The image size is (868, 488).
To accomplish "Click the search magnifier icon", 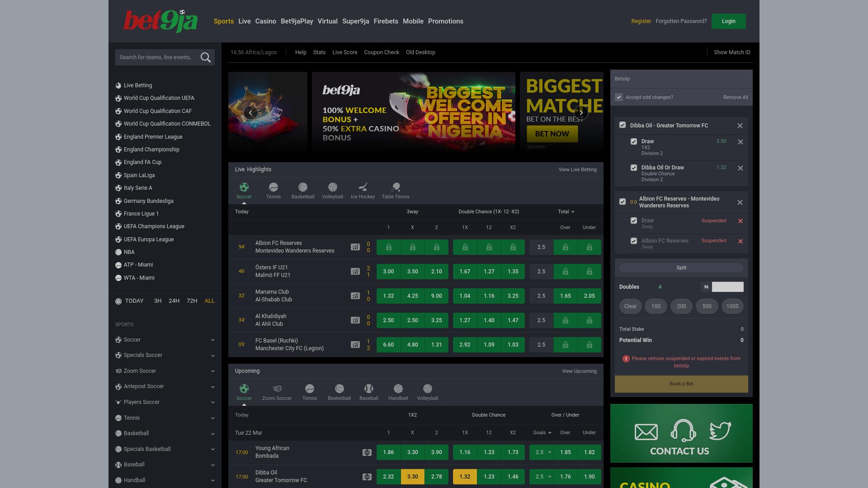I will (206, 57).
